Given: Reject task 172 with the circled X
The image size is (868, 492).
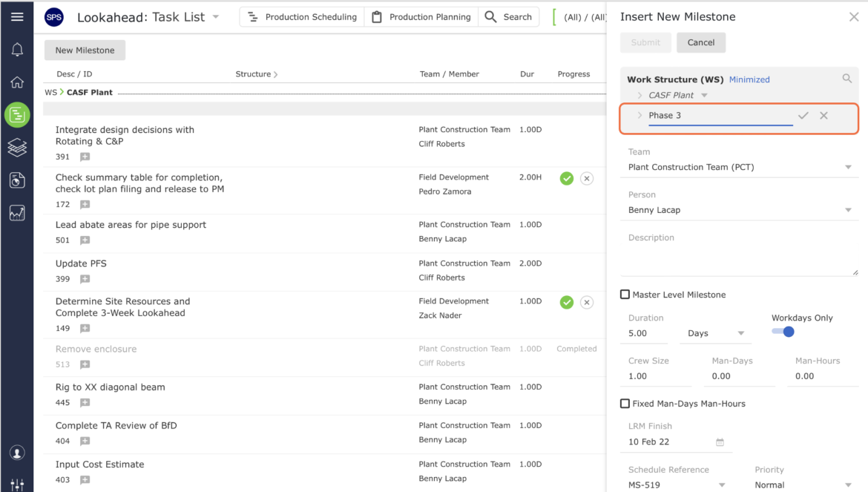Looking at the screenshot, I should tap(587, 178).
